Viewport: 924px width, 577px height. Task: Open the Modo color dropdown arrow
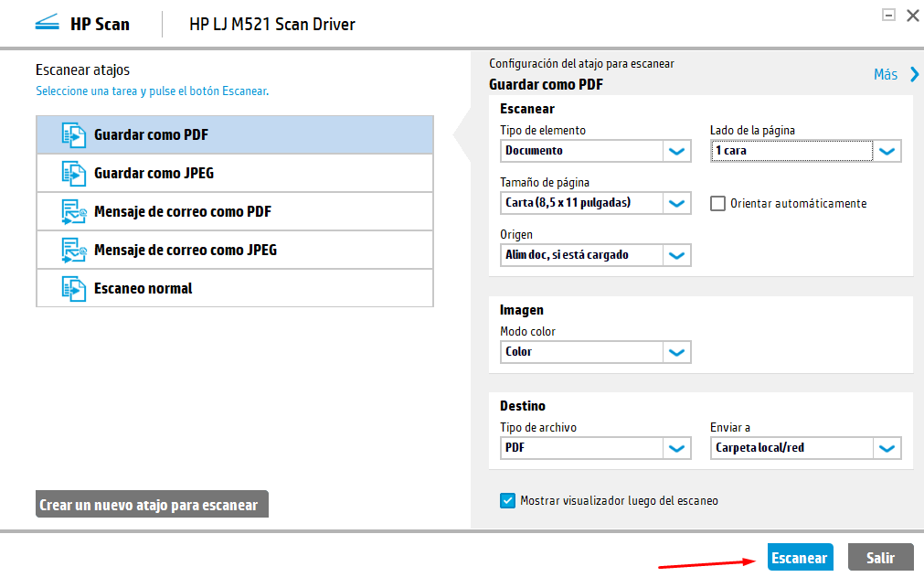pyautogui.click(x=676, y=352)
